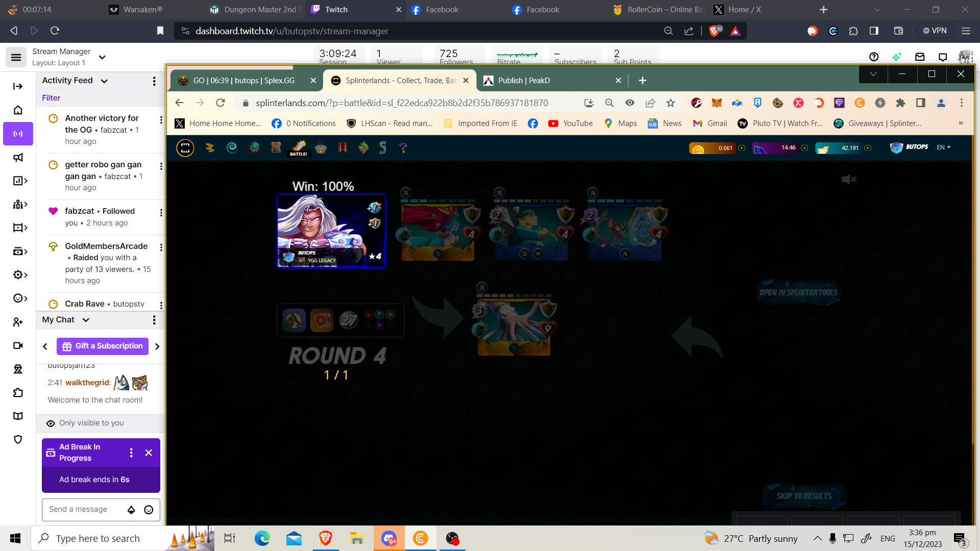Open the chat emote picker smiley
The image size is (980, 551).
pyautogui.click(x=149, y=510)
